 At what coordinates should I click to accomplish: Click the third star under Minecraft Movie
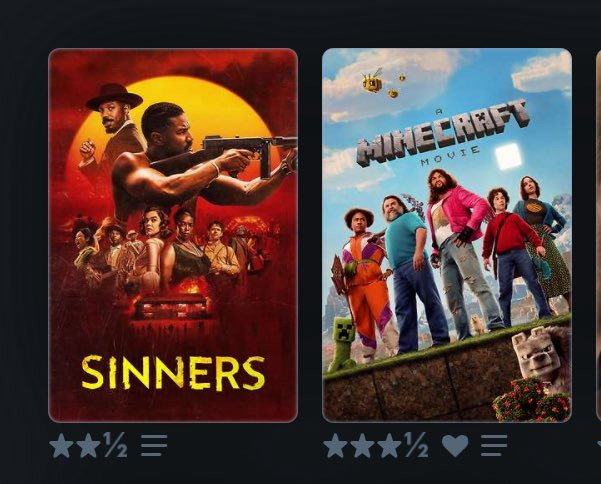[389, 445]
